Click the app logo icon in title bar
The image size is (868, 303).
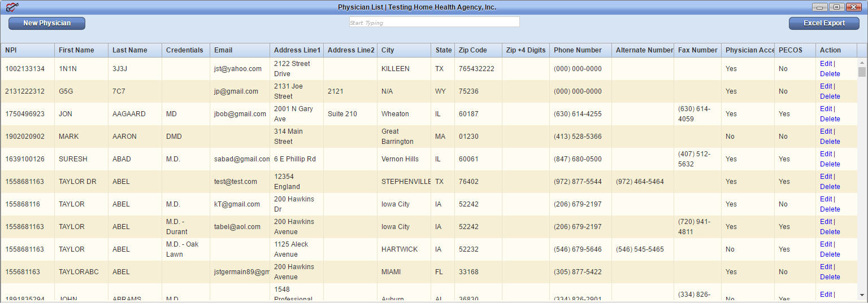click(x=12, y=7)
